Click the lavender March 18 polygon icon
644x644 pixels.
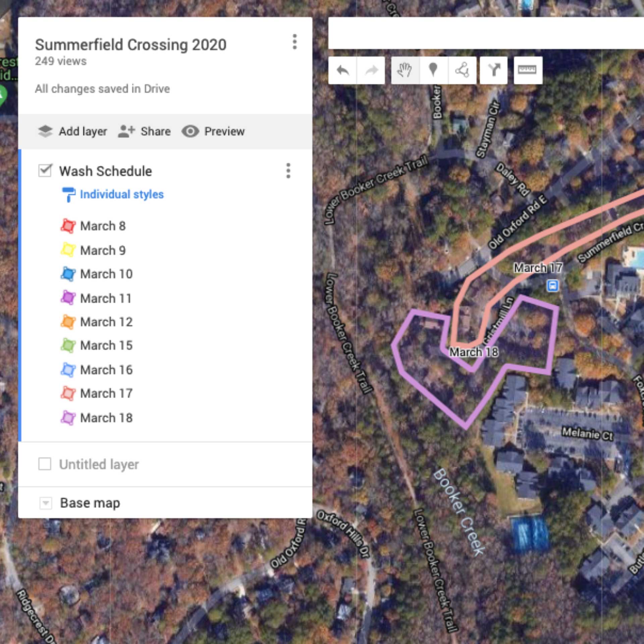(x=68, y=418)
